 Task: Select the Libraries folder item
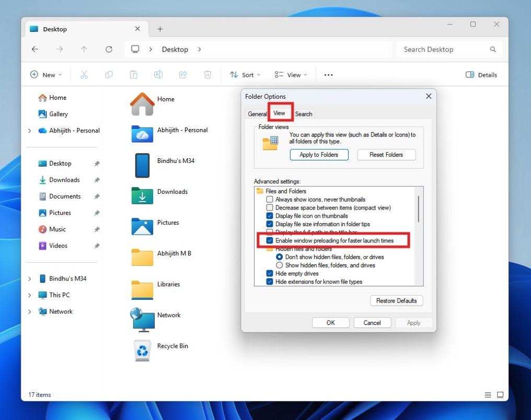[155, 289]
